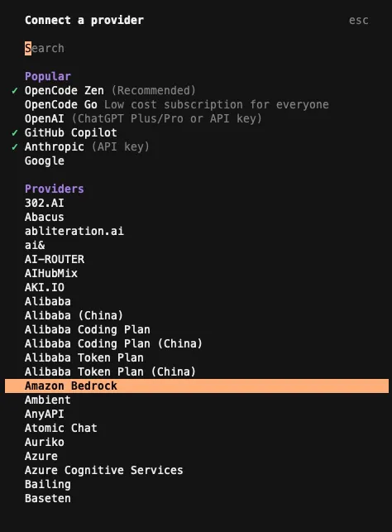392x532 pixels.
Task: Pick the Atomic Chat provider
Action: point(61,428)
